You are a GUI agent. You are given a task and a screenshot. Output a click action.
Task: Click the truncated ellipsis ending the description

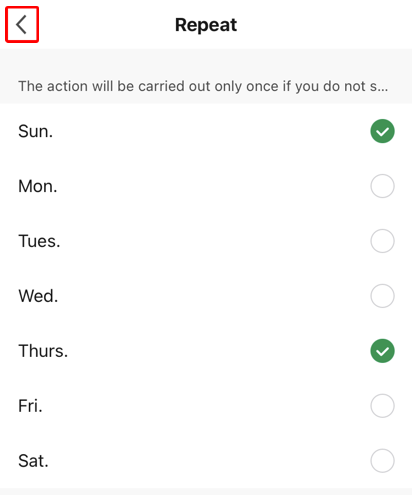point(383,87)
